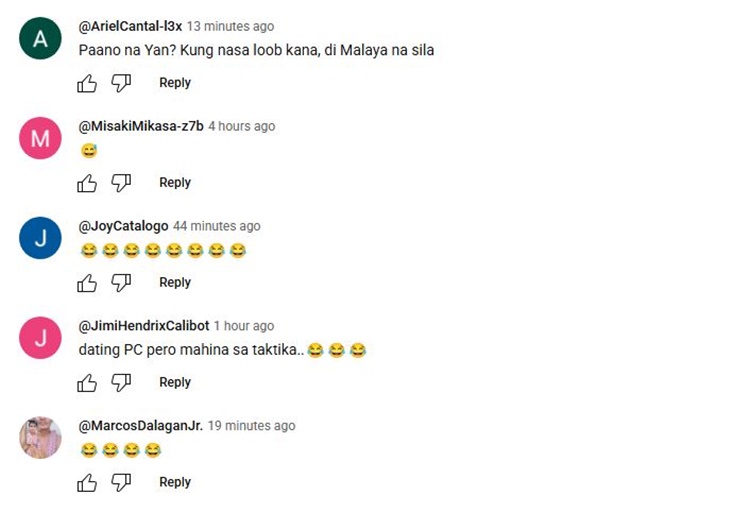Dislike the comment by @JimiHendrixCalibot
This screenshot has height=512, width=750.
tap(121, 383)
